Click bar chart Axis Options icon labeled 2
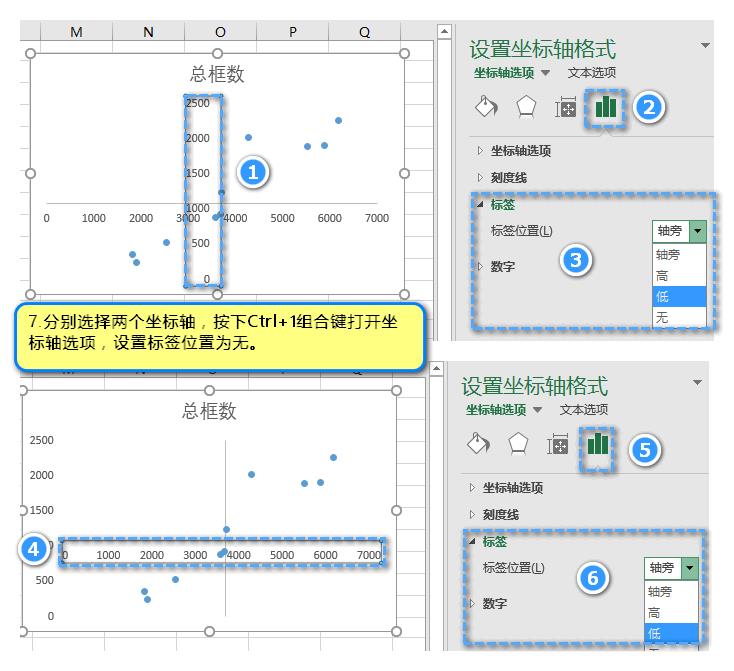Screen dimensions: 734x671 point(606,107)
